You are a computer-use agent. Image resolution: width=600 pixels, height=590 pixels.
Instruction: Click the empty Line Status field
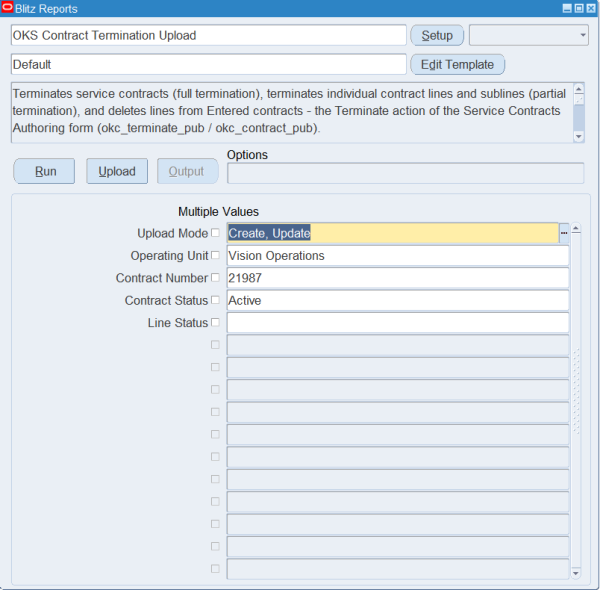tap(398, 323)
